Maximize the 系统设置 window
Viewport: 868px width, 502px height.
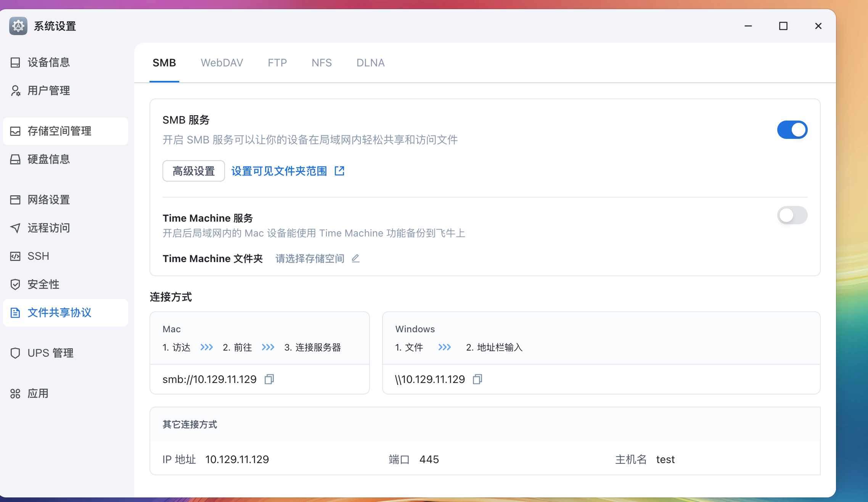[x=783, y=26]
